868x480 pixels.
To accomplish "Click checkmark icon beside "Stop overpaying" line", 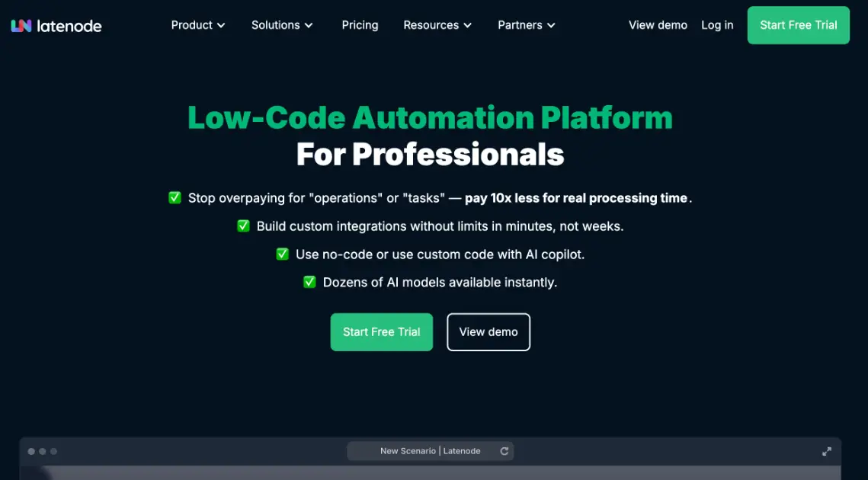I will pyautogui.click(x=175, y=198).
